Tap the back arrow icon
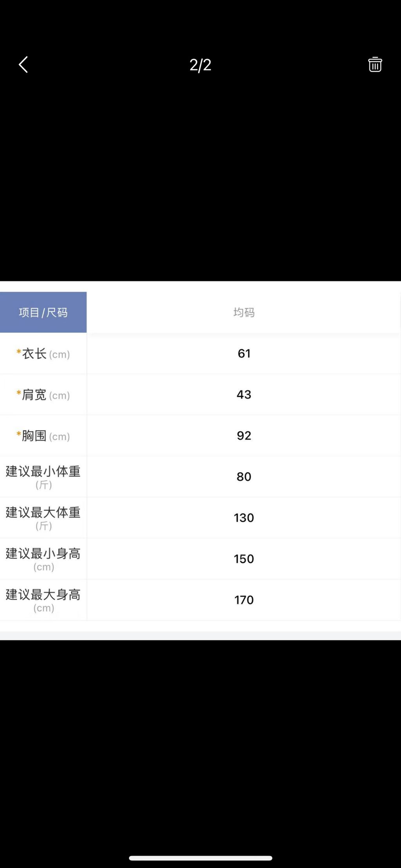The width and height of the screenshot is (401, 868). click(x=23, y=65)
